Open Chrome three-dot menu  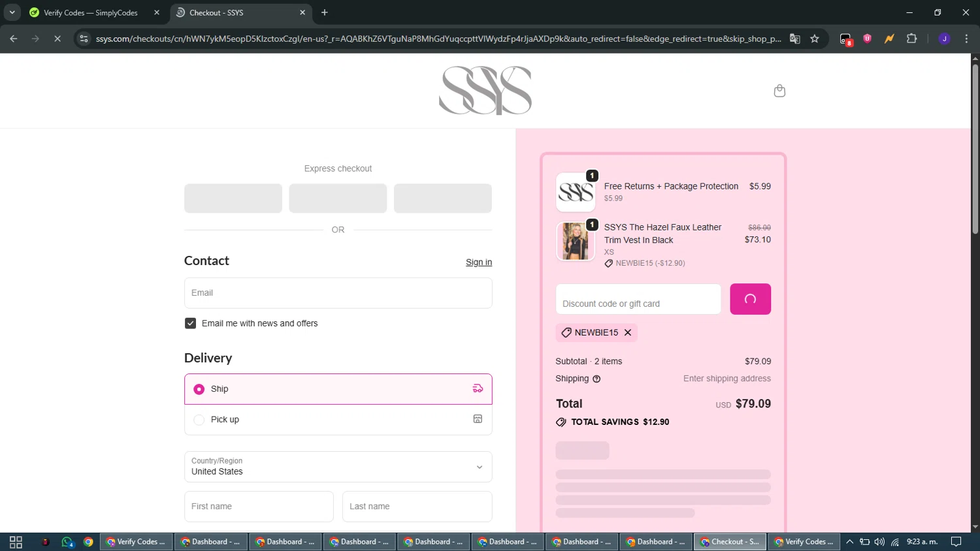[966, 39]
